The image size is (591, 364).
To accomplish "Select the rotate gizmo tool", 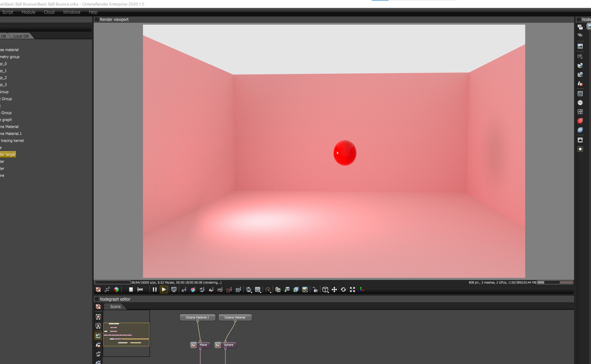I will tap(343, 290).
